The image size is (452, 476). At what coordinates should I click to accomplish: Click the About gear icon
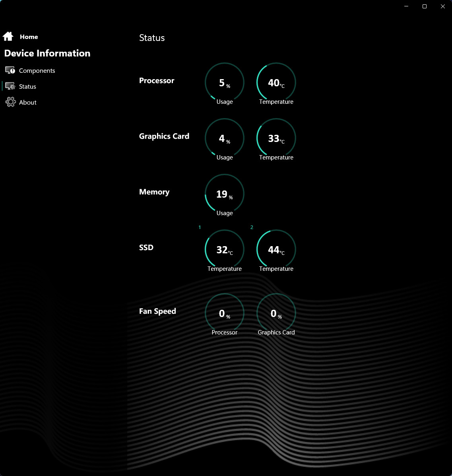(x=10, y=102)
